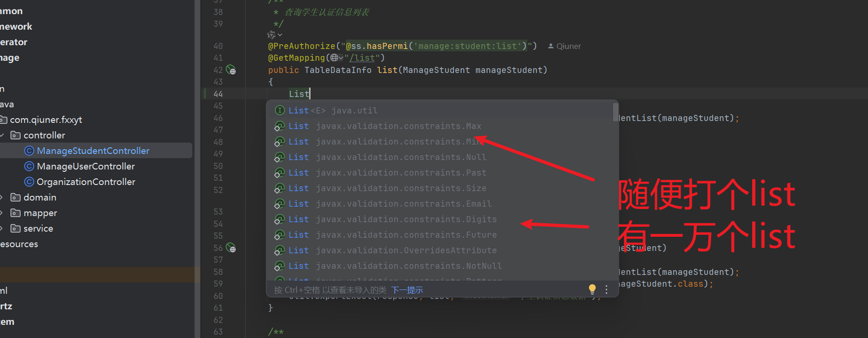
Task: Click the icon beside the constraints.Max suggestion
Action: (279, 126)
